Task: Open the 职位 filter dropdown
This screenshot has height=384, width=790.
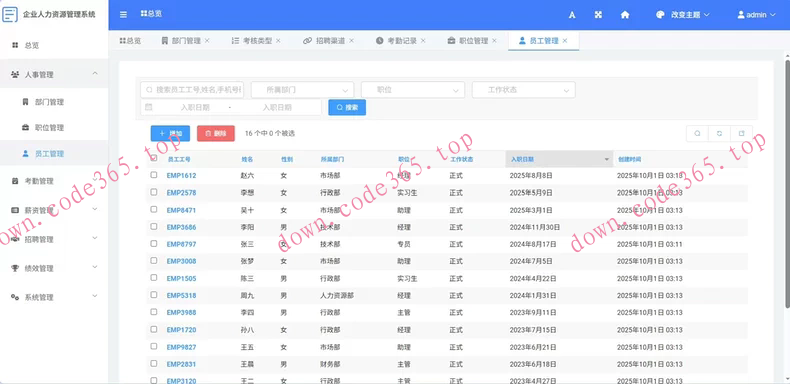Action: [413, 90]
